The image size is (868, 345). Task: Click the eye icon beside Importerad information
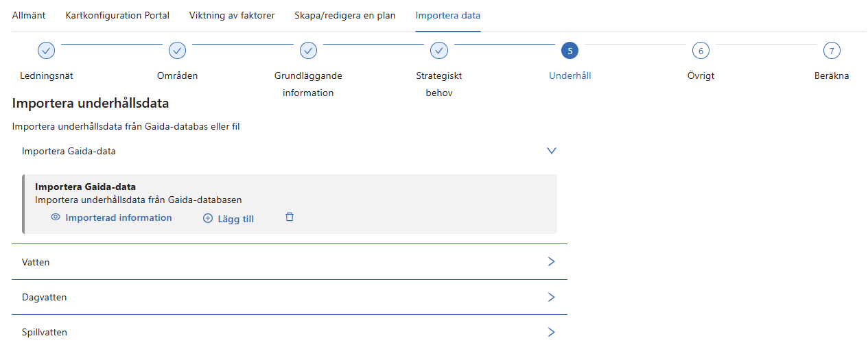point(56,217)
